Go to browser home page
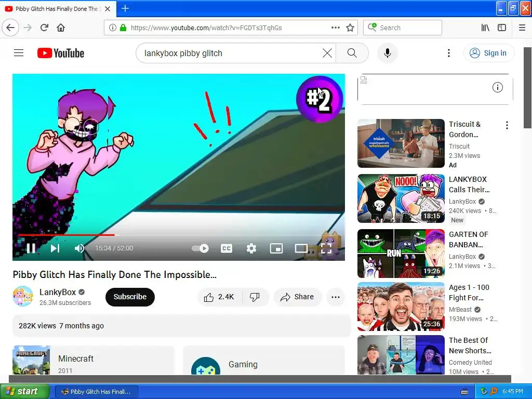Screen dimensions: 532x399 pos(61,28)
